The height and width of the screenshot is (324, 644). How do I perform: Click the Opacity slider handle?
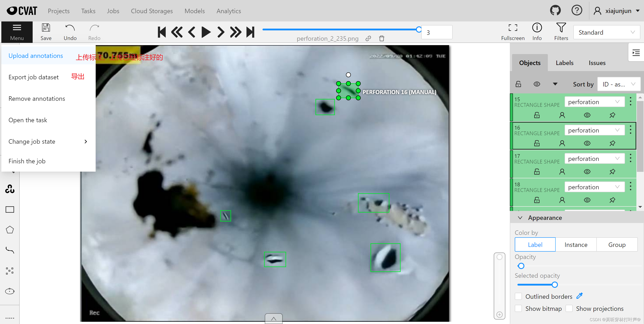(x=521, y=266)
